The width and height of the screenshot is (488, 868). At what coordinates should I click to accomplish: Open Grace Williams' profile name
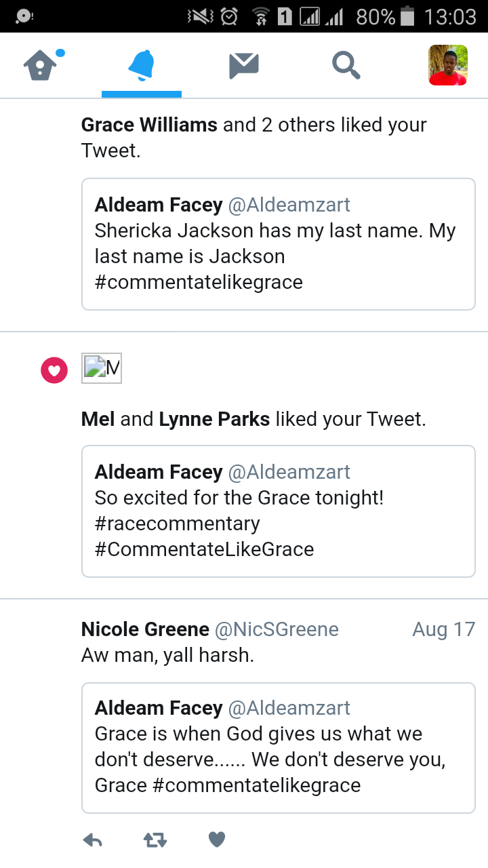149,125
